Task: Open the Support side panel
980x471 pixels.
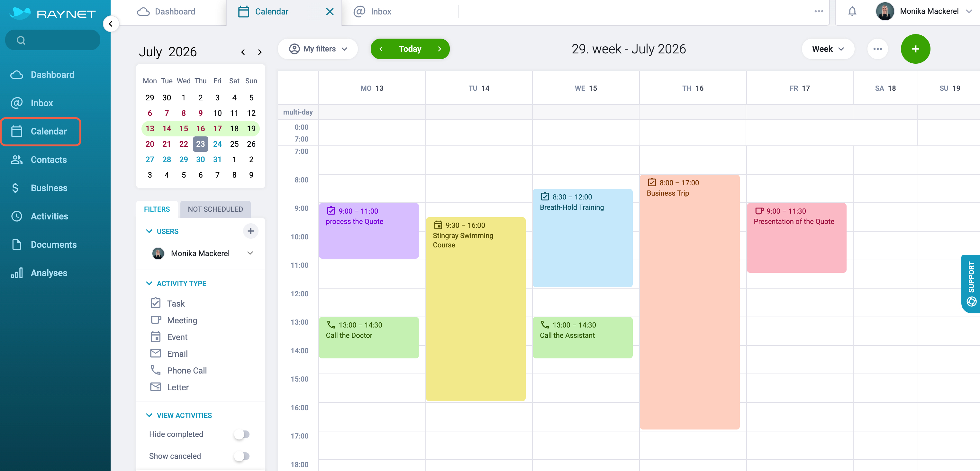Action: click(x=971, y=283)
